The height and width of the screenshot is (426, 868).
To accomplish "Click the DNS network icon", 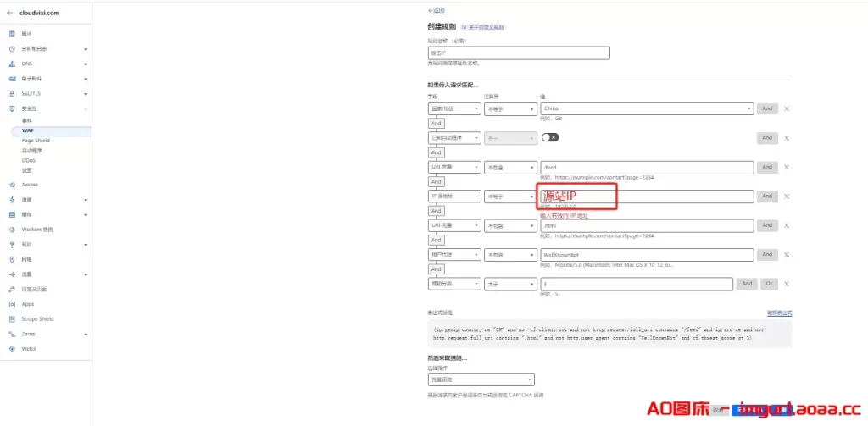I will click(x=12, y=64).
